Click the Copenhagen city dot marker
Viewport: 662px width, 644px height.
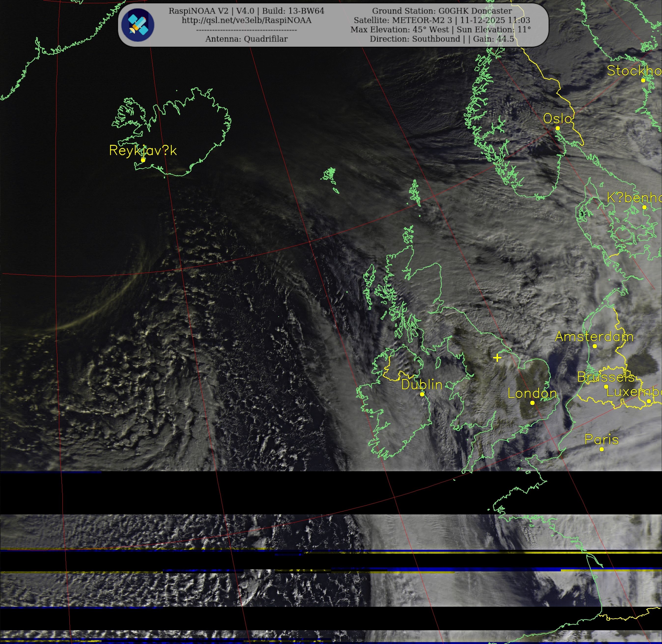[x=644, y=207]
